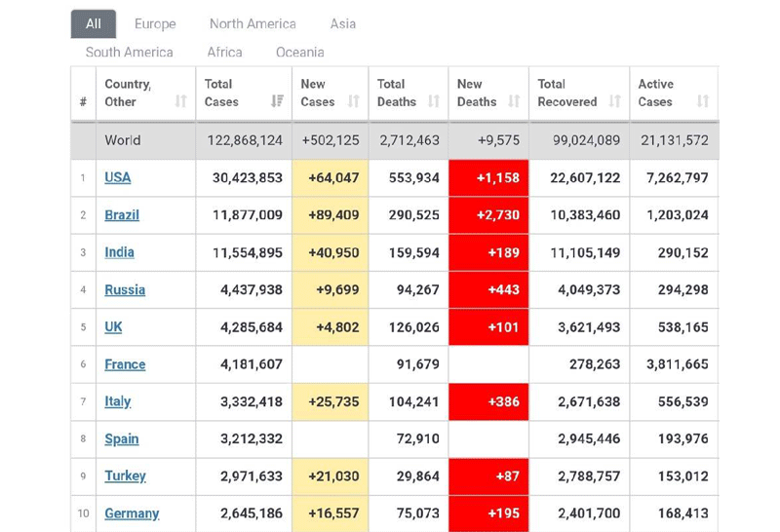Select the All continents tab
The width and height of the screenshot is (780, 532).
click(x=94, y=23)
